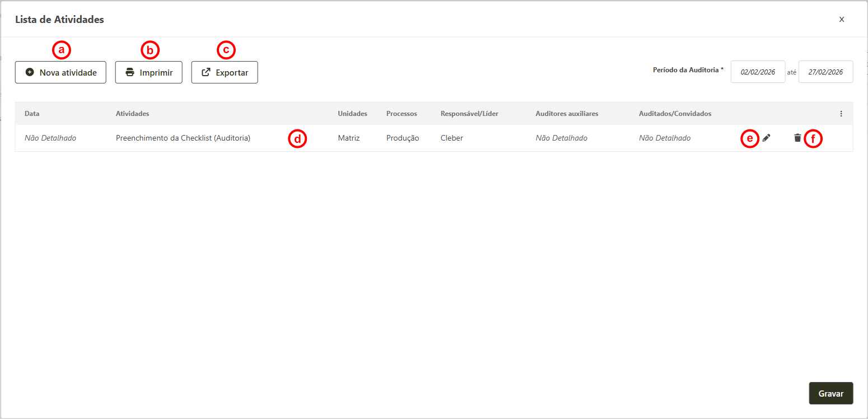
Task: Click 'Não Detalhado' under Auditores auxiliares
Action: [561, 138]
